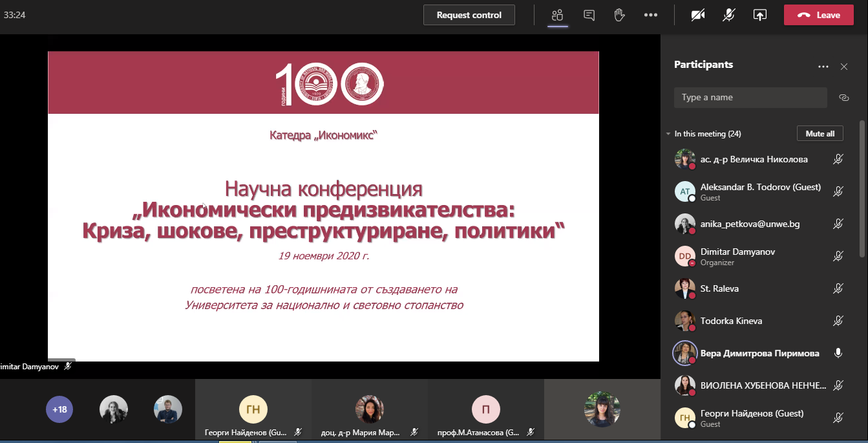Viewport: 868px width, 443px height.
Task: Open more actions menu in meeting toolbar
Action: click(x=651, y=15)
